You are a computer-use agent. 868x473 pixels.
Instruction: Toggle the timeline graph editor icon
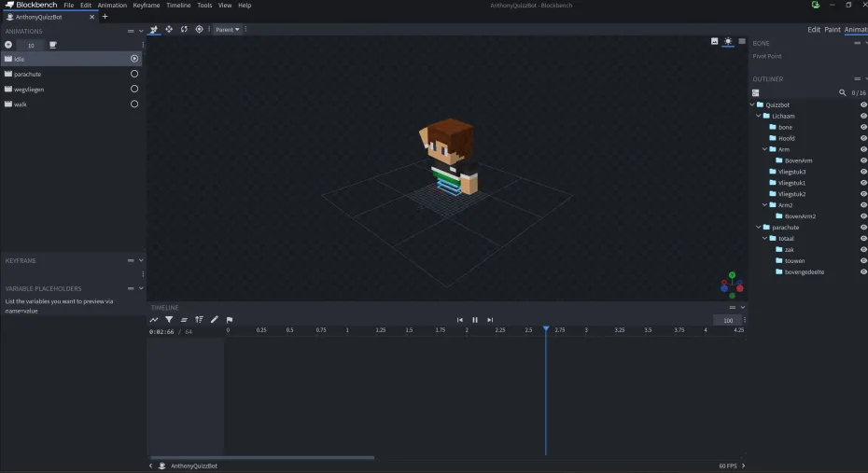154,320
